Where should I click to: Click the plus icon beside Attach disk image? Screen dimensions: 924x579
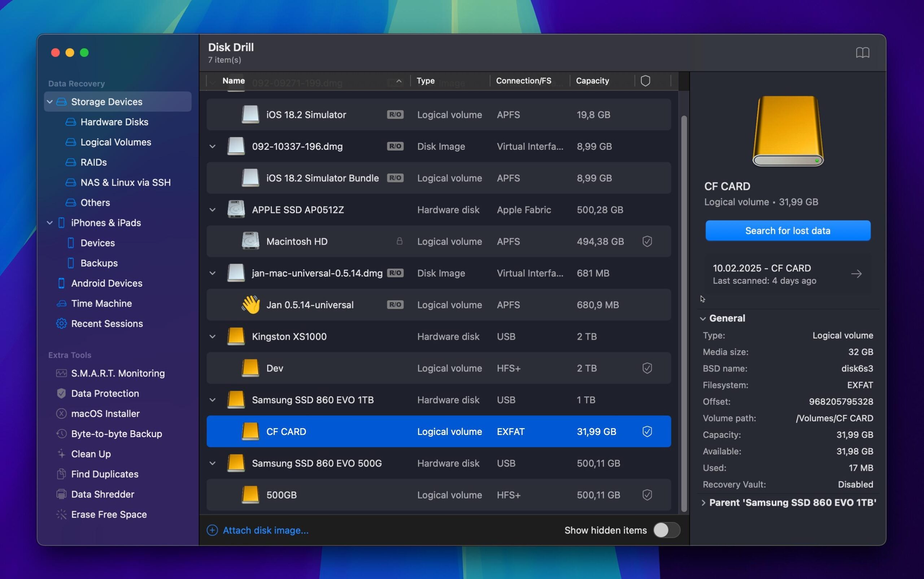click(212, 530)
